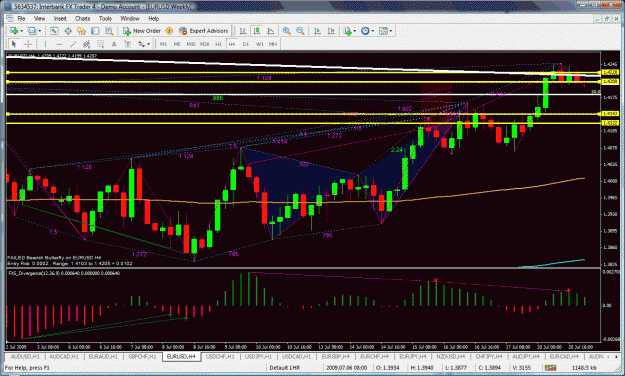
Task: Select the Fibonacci Retracement tool
Action: click(x=100, y=44)
